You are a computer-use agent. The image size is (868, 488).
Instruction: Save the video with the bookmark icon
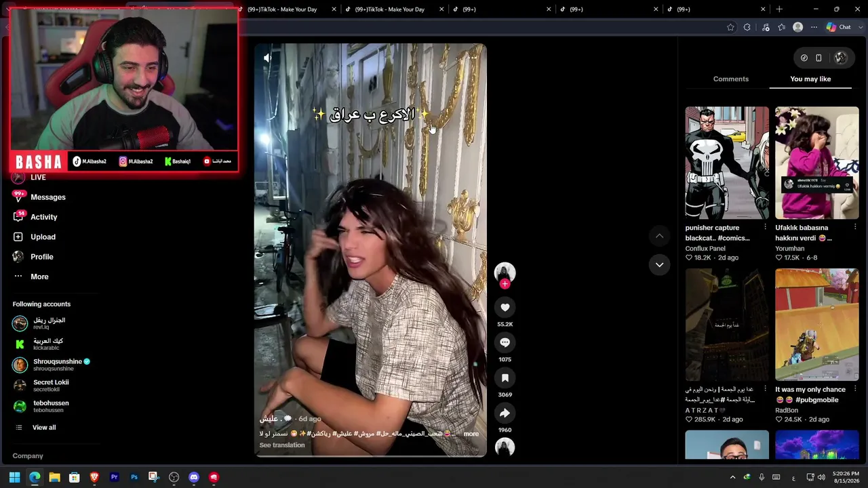click(505, 378)
